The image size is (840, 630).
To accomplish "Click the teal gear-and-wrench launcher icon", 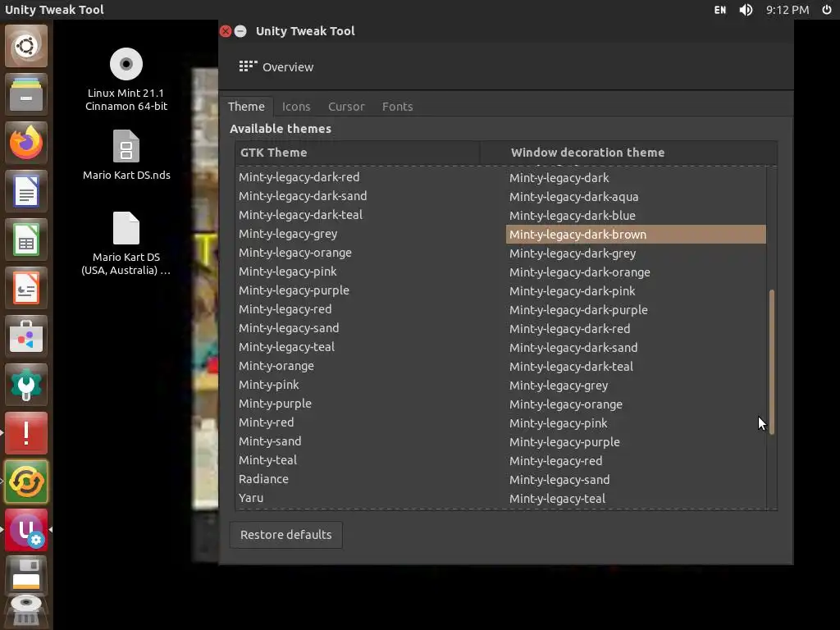I will click(x=26, y=385).
